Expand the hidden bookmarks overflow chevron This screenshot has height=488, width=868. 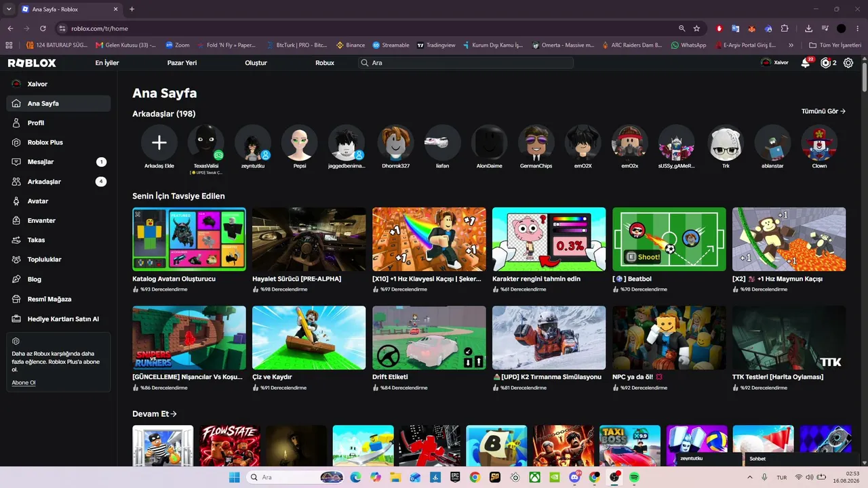point(791,45)
